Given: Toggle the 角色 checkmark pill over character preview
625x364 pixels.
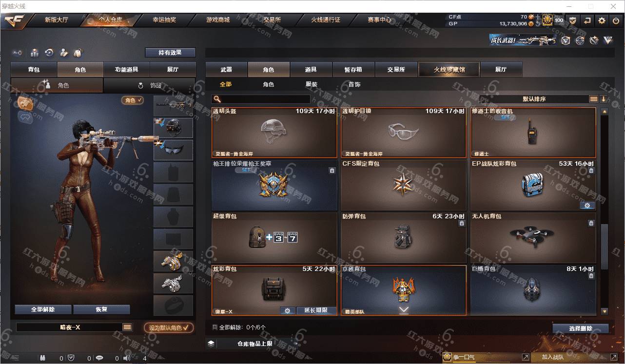Looking at the screenshot, I should click(x=133, y=100).
